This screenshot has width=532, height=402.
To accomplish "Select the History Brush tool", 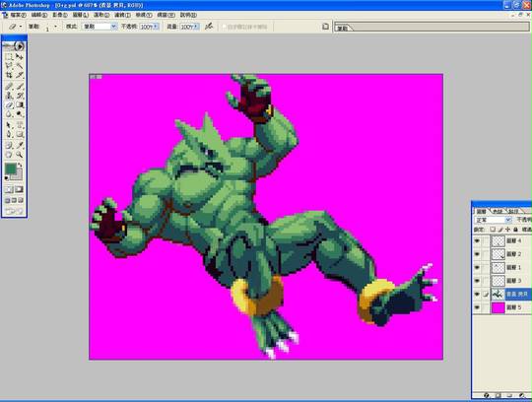I will tap(20, 96).
